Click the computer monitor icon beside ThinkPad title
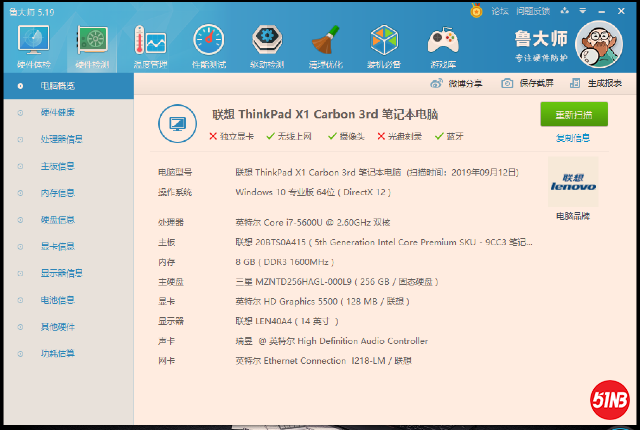 [180, 122]
